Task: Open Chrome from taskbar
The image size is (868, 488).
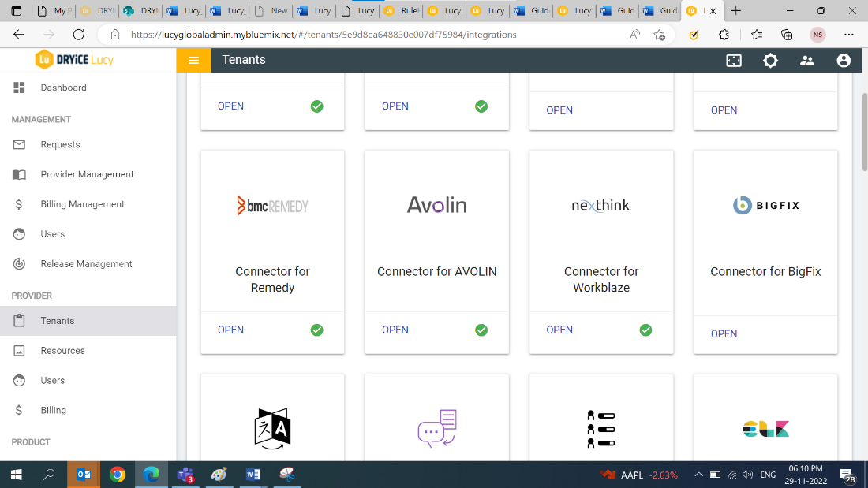Action: 118,474
